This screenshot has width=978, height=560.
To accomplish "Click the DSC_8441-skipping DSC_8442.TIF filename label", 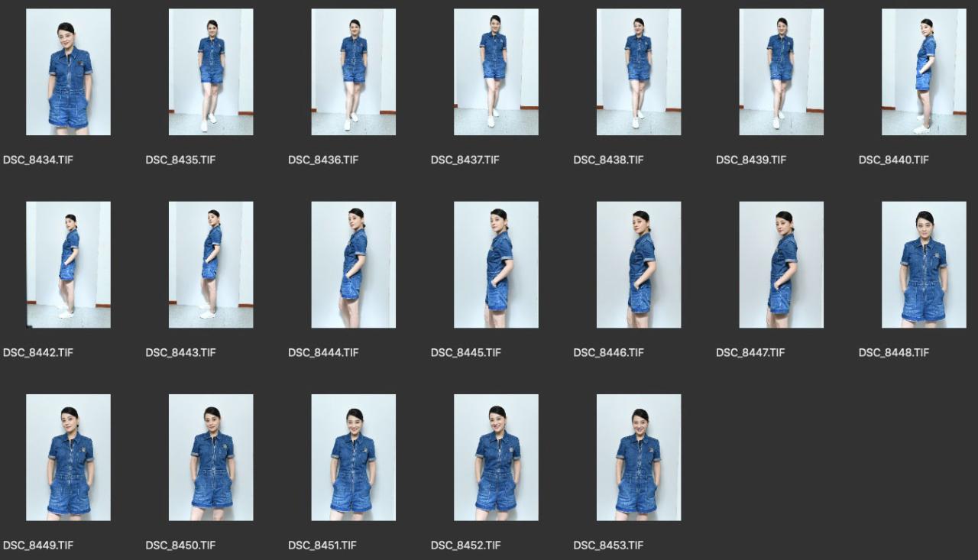I will (38, 352).
